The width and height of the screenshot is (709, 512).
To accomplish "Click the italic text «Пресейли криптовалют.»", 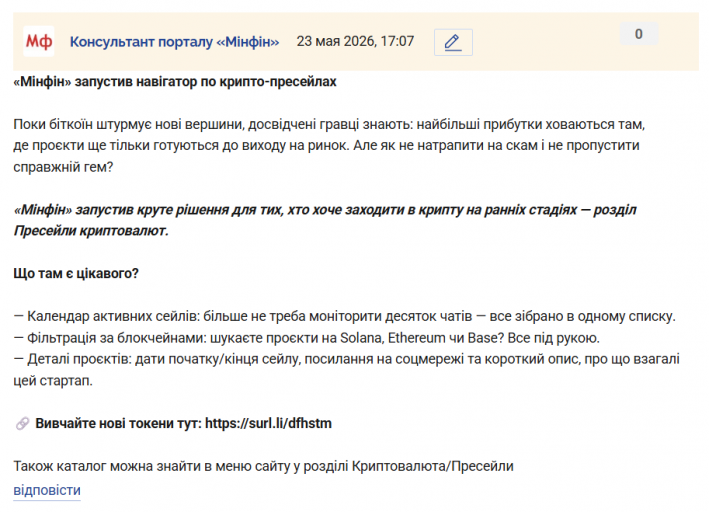I will tap(91, 231).
